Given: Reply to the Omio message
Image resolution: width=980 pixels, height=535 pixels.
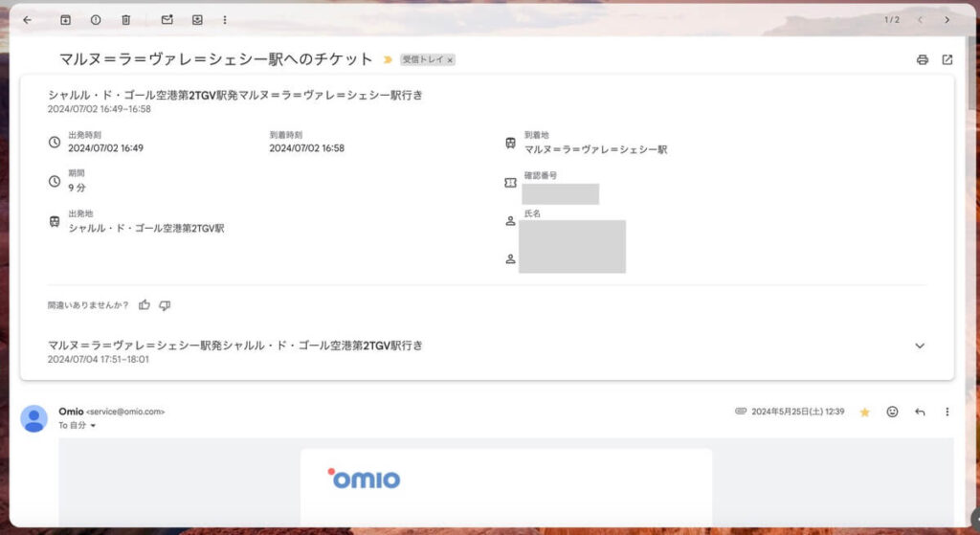Looking at the screenshot, I should pyautogui.click(x=920, y=412).
